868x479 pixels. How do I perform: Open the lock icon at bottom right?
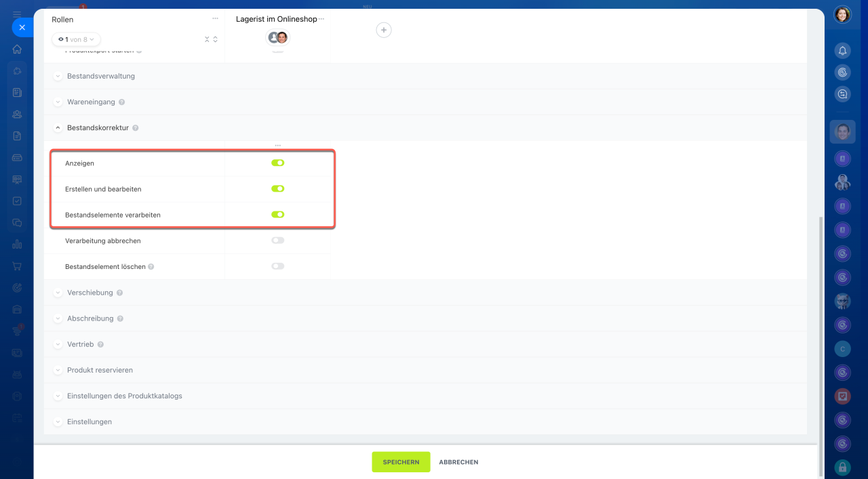click(842, 467)
